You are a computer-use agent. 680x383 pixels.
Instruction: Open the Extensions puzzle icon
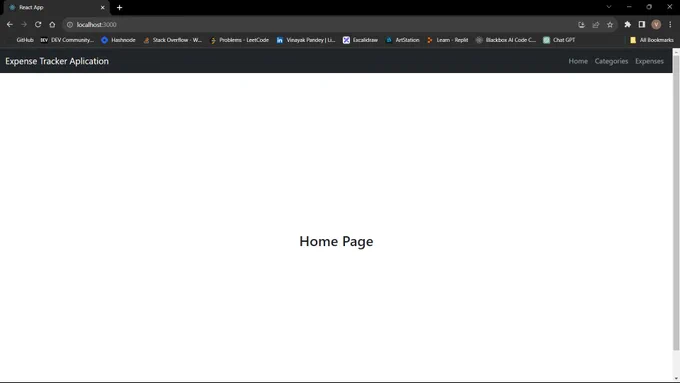(628, 25)
